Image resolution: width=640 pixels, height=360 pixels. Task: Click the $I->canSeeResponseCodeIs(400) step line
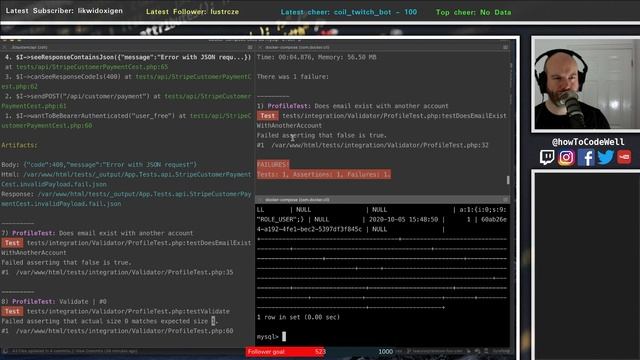[x=127, y=82]
